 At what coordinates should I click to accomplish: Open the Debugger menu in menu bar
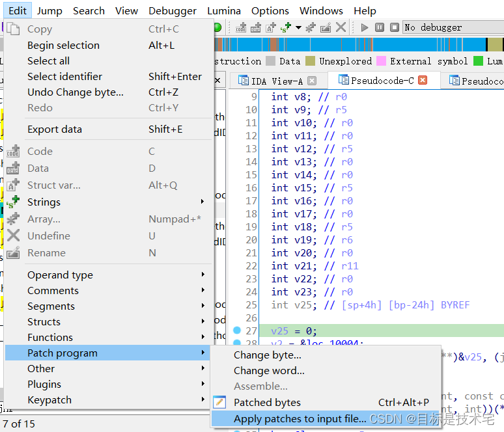173,10
